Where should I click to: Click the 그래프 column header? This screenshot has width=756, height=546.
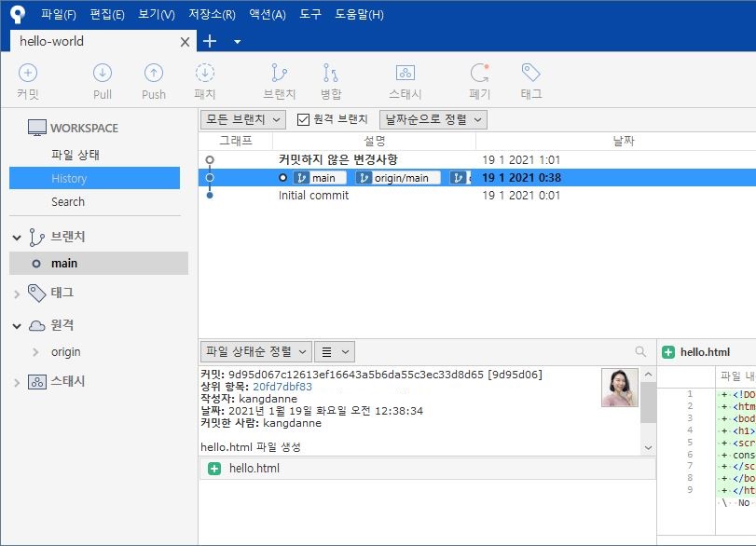(x=235, y=141)
